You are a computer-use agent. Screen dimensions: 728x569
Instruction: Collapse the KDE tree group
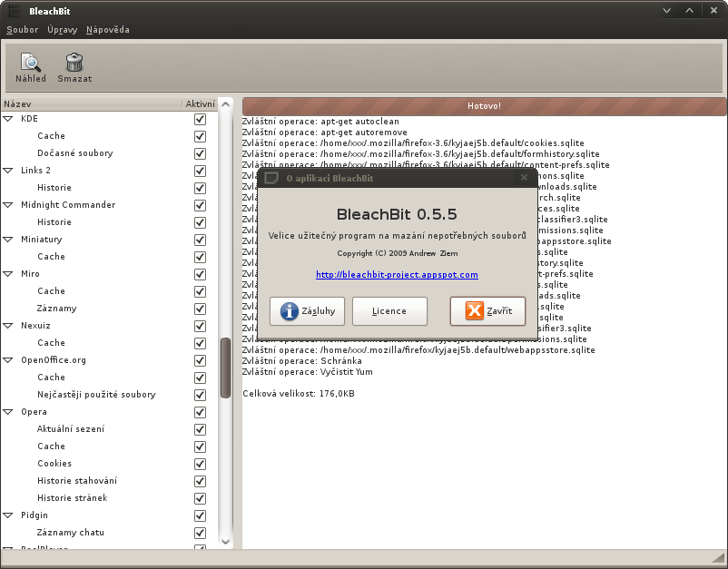coord(8,119)
